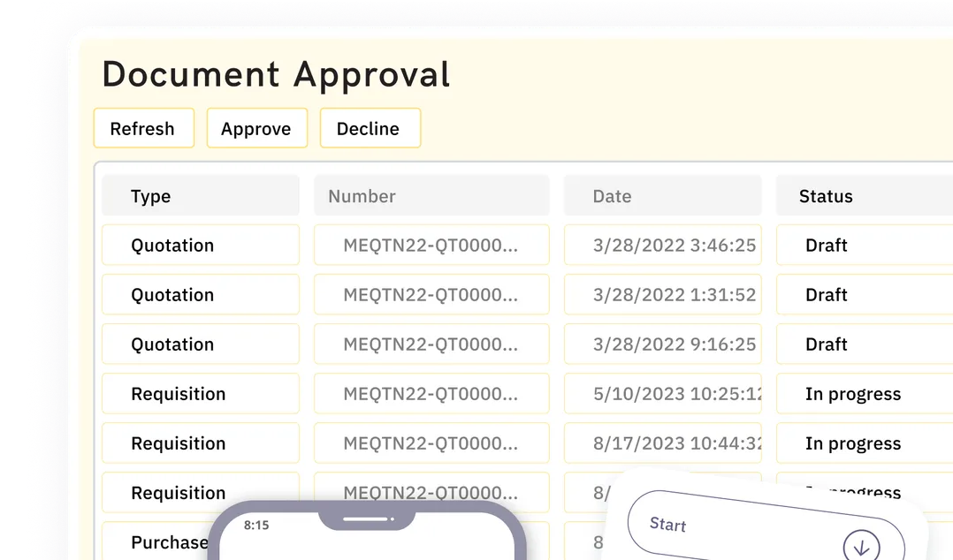This screenshot has height=560, width=953.
Task: Click number MEQTN22-QT0000... in 3:46:25 row
Action: (x=431, y=245)
